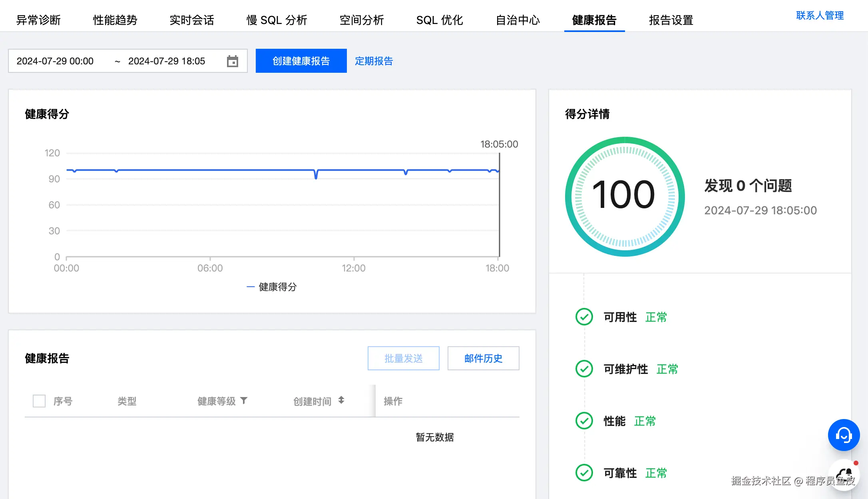Screen dimensions: 868x499
Task: Click the 可维护性 green checkmark icon
Action: pos(584,369)
